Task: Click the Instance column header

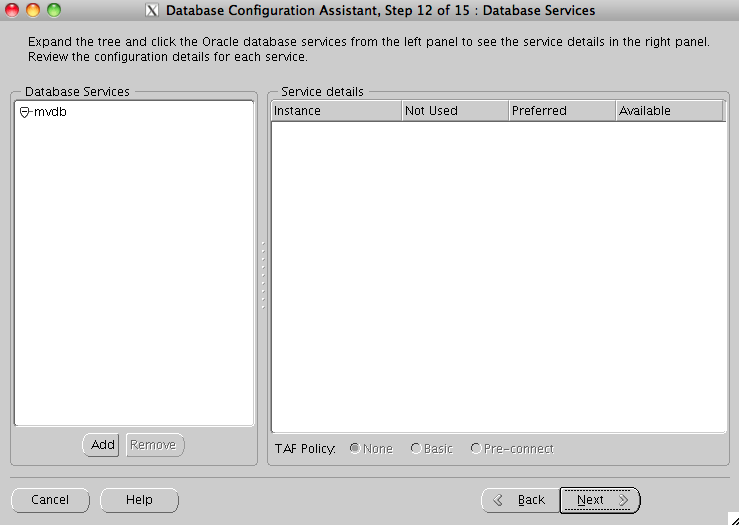Action: pyautogui.click(x=336, y=111)
